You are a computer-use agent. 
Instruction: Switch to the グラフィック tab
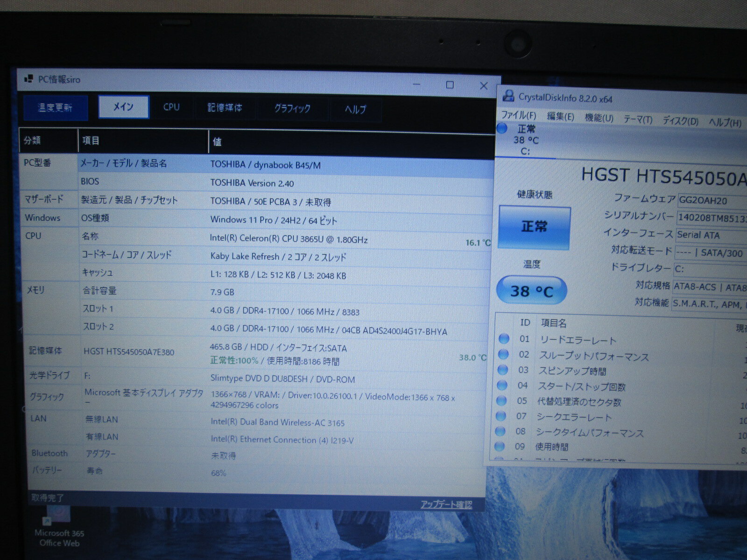coord(292,108)
